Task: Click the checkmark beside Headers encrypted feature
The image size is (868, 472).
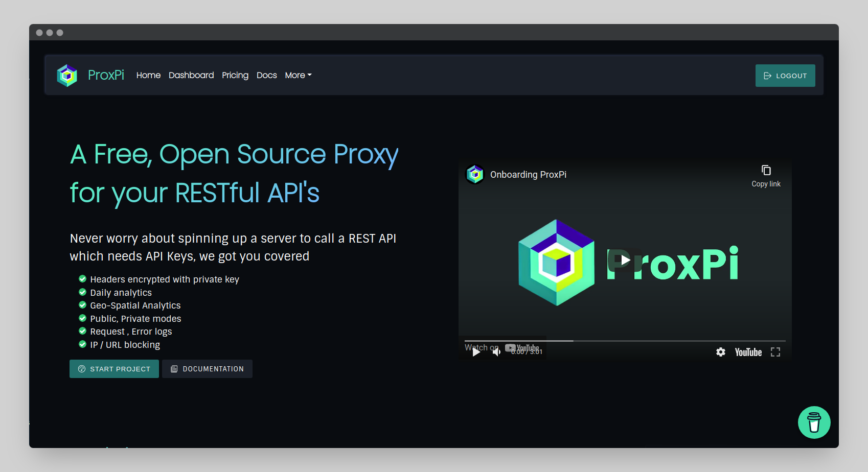Action: point(83,279)
